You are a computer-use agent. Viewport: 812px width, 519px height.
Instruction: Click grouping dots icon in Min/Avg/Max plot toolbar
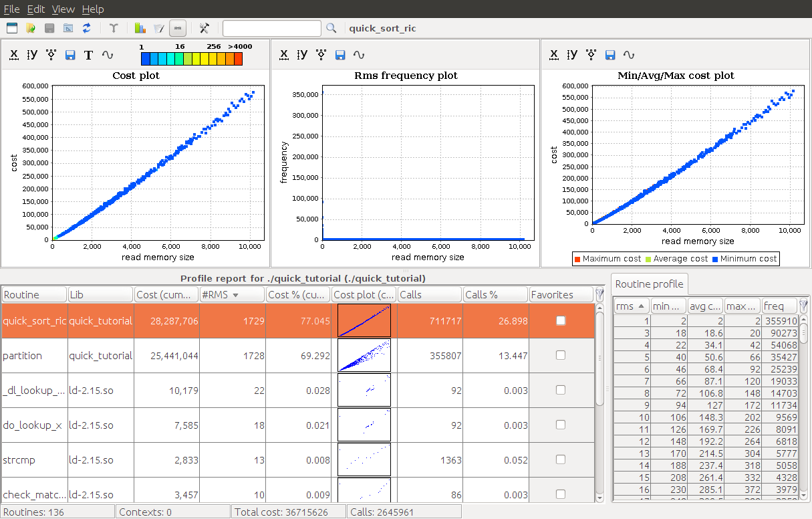click(591, 55)
